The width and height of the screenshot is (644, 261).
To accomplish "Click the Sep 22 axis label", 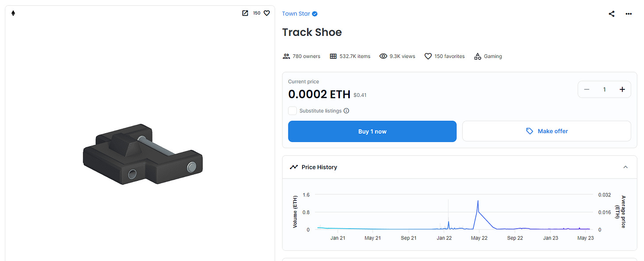I will (515, 238).
